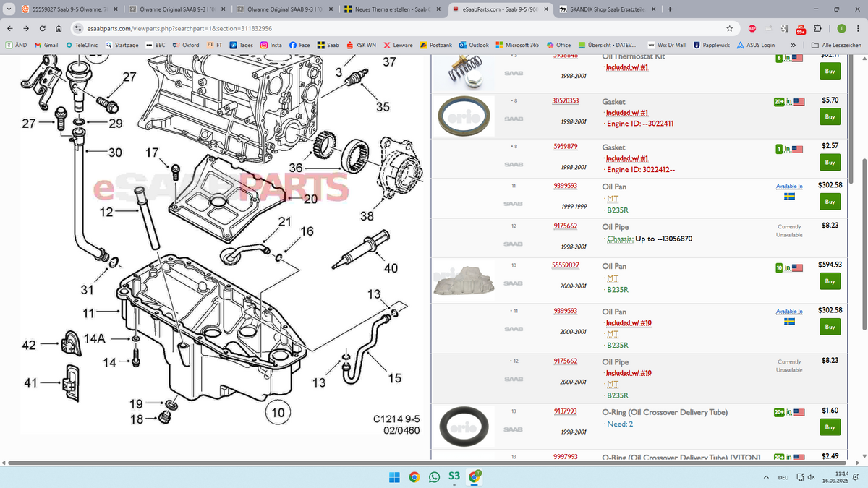868x488 pixels.
Task: Click the '$8.23' price in 1998-2001 Oil Pipe row
Action: [829, 225]
